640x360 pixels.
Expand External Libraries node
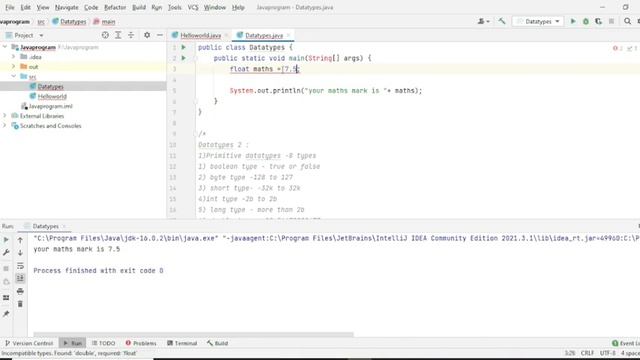coord(5,116)
